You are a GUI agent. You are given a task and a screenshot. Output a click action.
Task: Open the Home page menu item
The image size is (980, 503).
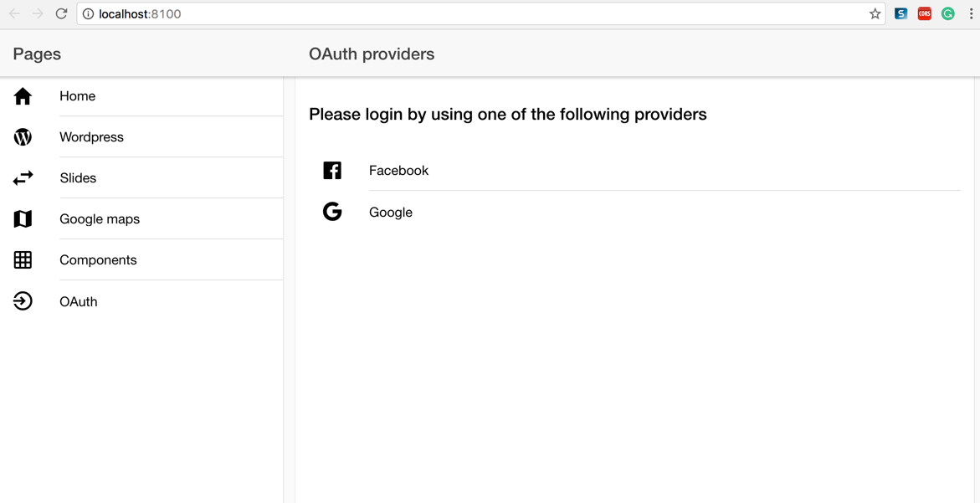point(141,96)
